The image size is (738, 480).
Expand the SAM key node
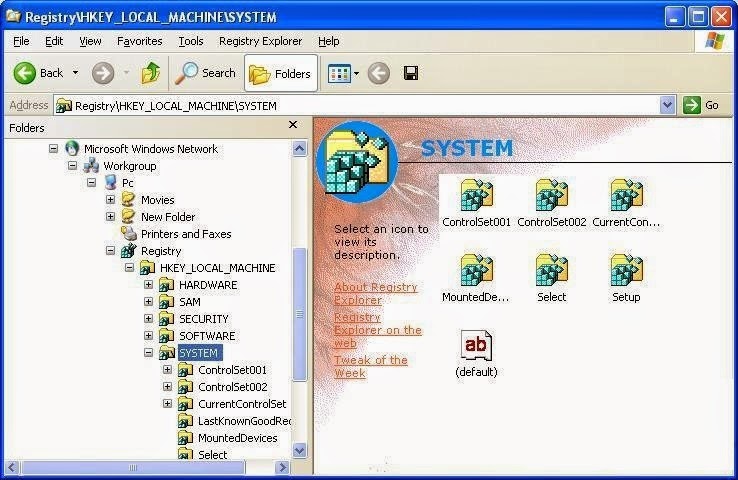148,302
